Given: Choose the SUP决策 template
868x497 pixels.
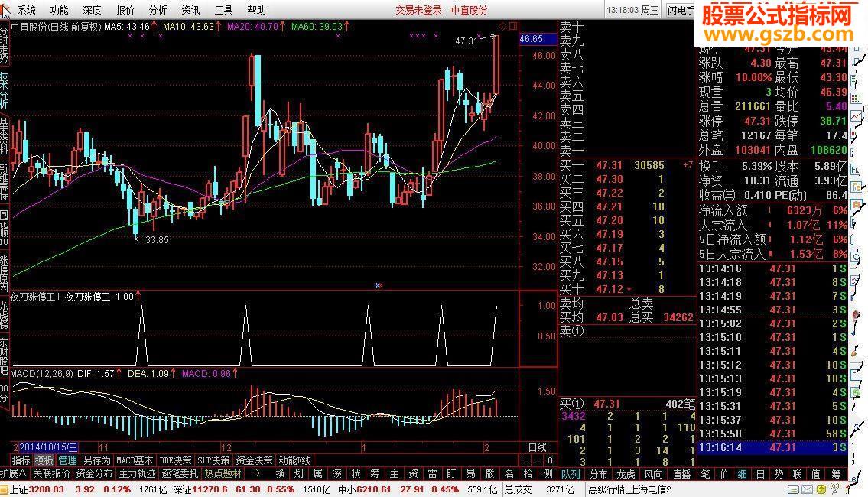Looking at the screenshot, I should tap(213, 460).
